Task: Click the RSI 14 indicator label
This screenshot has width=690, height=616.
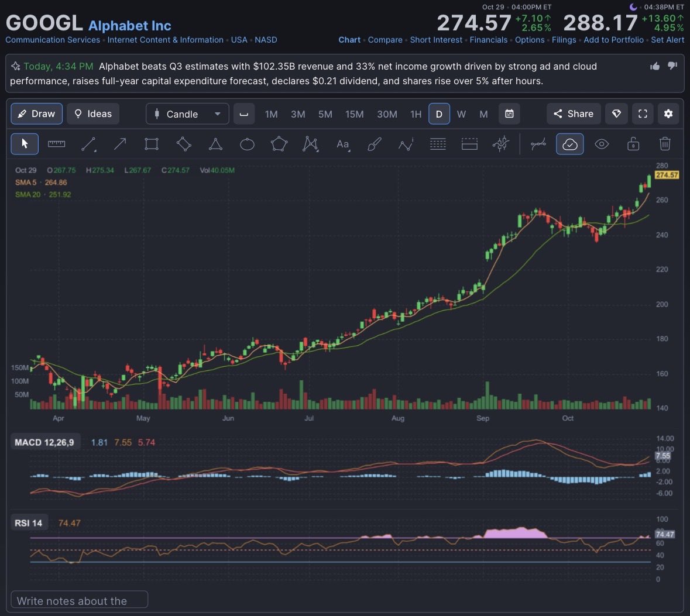Action: coord(28,523)
